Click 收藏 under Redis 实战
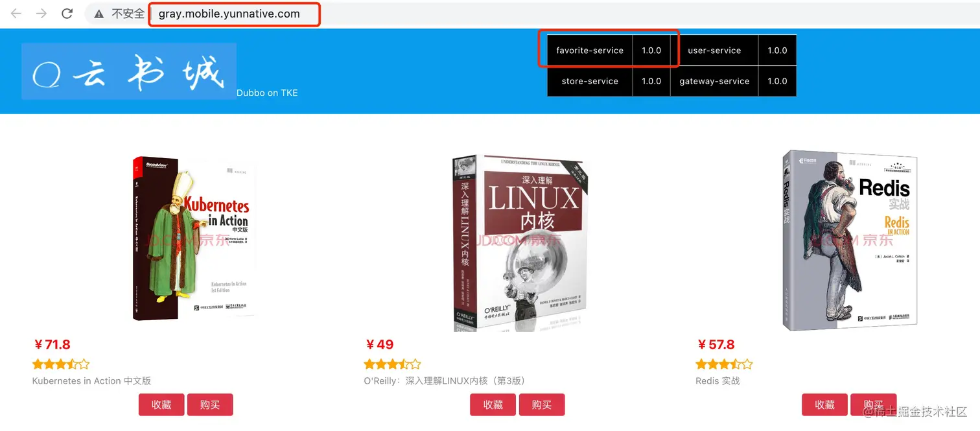Screen dimensions: 980x431 click(824, 404)
